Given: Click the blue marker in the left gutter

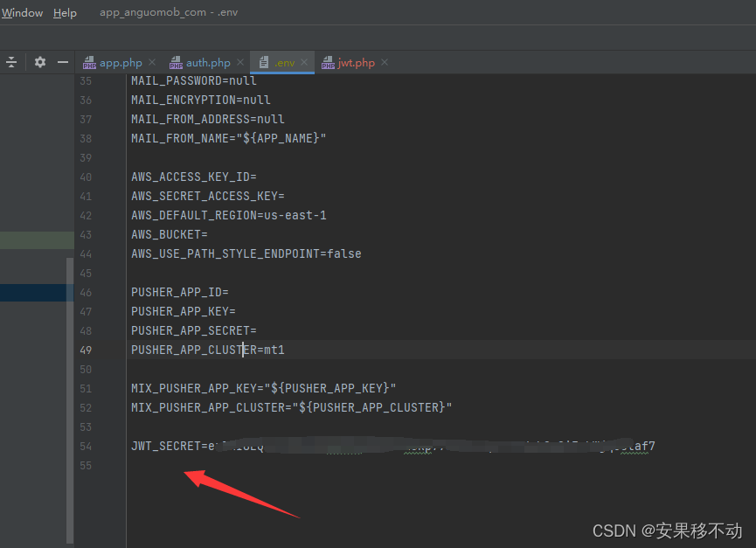Looking at the screenshot, I should point(37,294).
